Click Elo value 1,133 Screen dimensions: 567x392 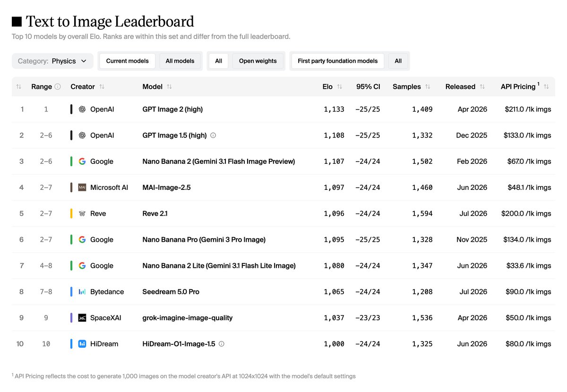coord(334,109)
